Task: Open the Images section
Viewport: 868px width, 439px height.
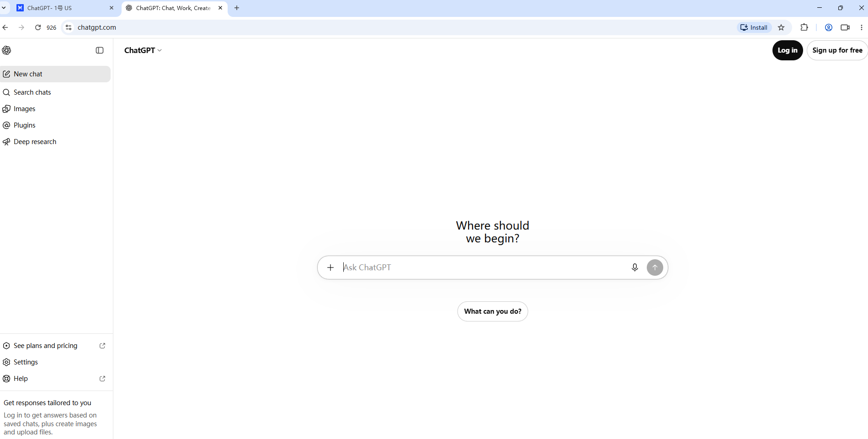Action: [x=55, y=109]
